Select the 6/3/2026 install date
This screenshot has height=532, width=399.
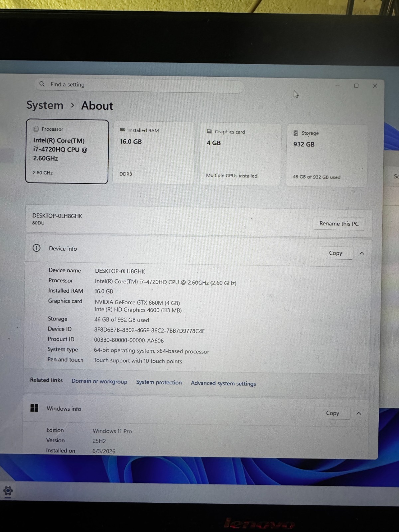(104, 451)
